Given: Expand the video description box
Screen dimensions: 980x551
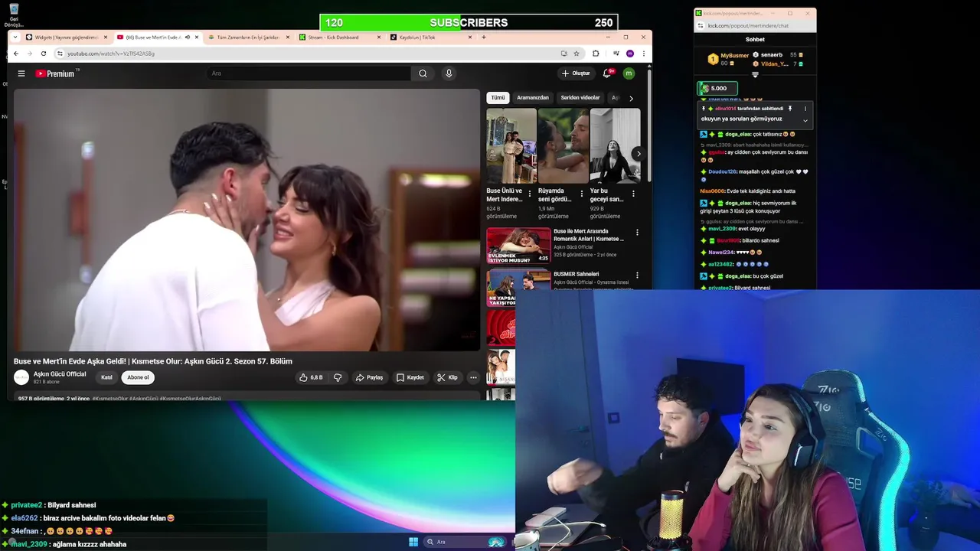Looking at the screenshot, I should click(x=245, y=397).
